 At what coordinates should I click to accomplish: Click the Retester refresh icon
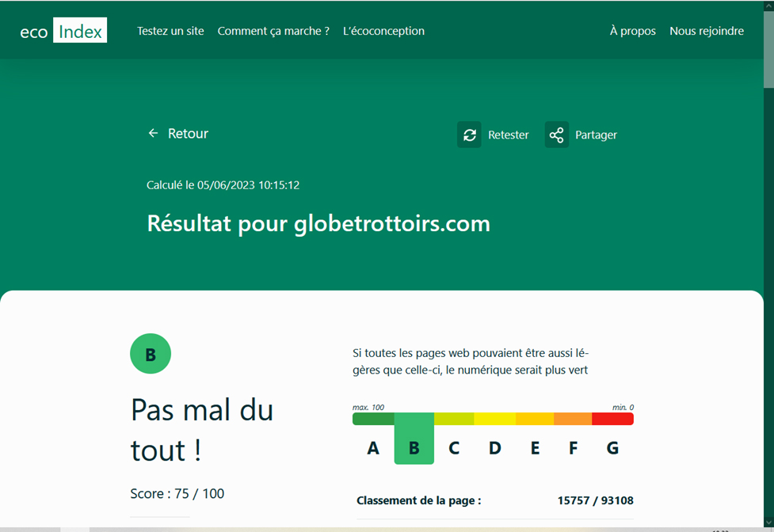click(469, 135)
